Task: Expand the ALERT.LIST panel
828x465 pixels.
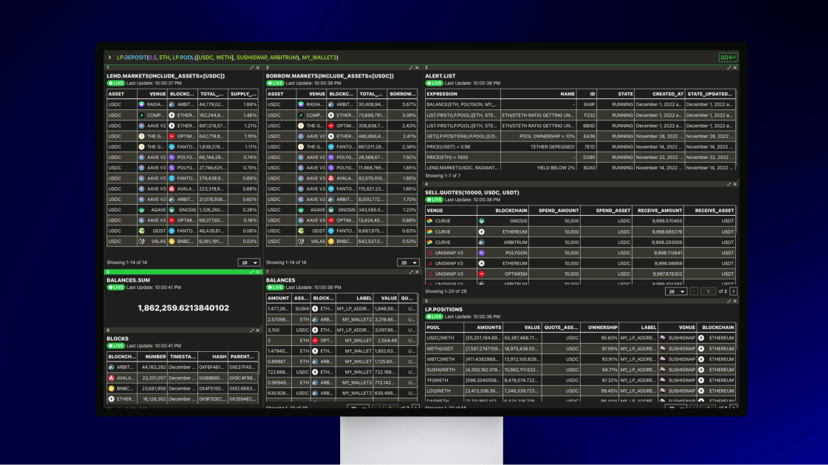Action: (729, 68)
